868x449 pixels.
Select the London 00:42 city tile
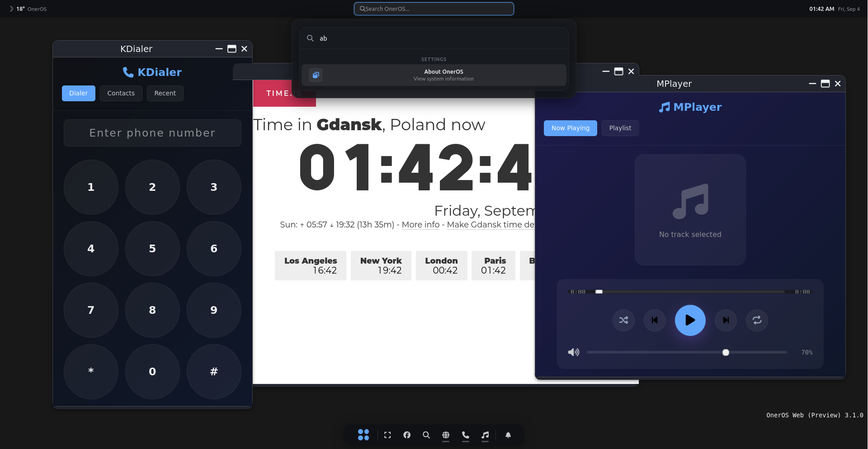[x=442, y=266]
